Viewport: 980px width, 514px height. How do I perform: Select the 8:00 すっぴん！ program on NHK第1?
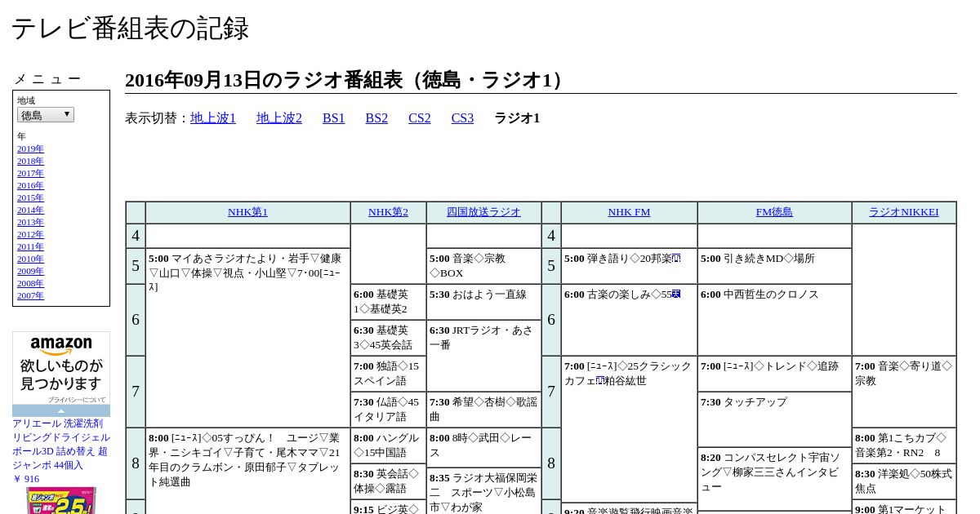tap(247, 471)
